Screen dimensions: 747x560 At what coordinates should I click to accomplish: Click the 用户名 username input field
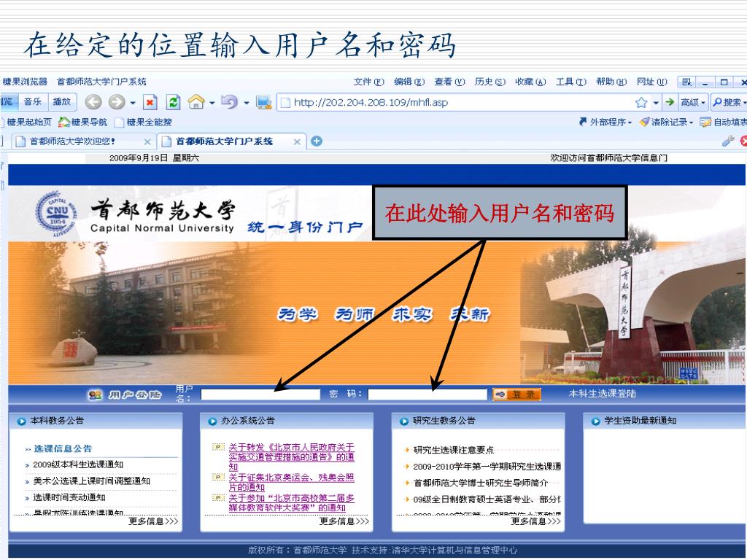pos(260,394)
